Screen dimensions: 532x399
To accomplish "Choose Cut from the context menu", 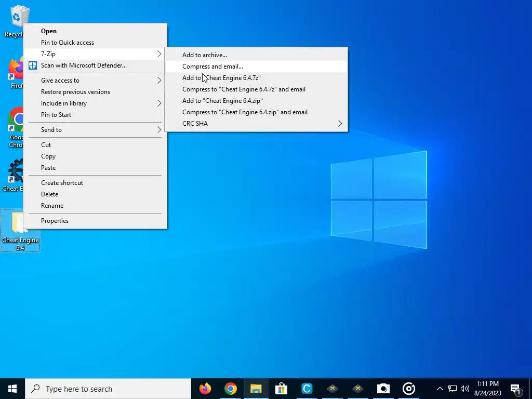I will click(x=96, y=145).
